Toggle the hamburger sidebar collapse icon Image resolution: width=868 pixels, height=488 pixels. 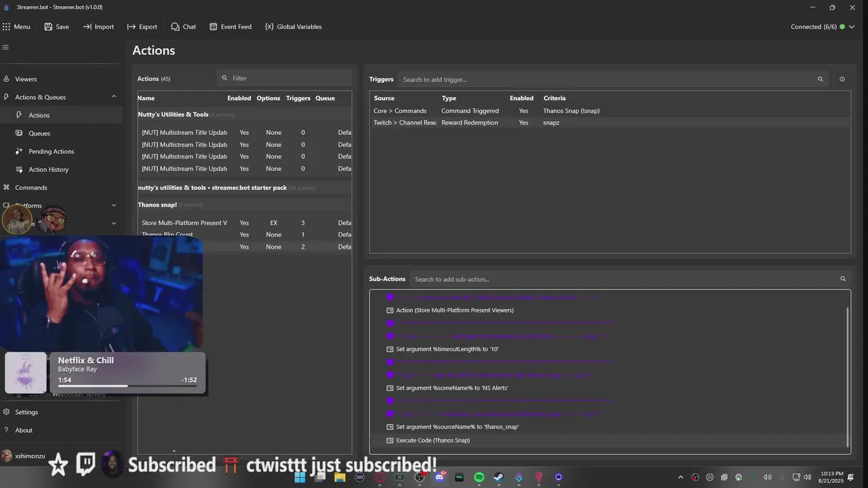[5, 47]
